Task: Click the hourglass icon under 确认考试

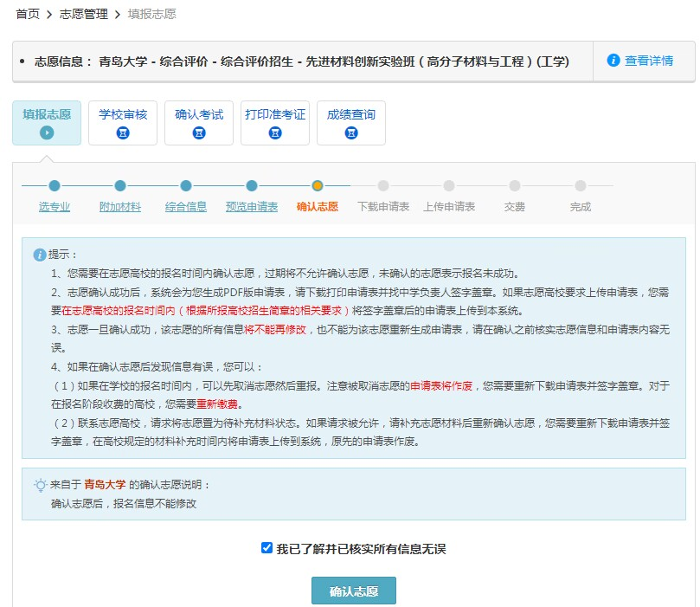Action: (199, 132)
